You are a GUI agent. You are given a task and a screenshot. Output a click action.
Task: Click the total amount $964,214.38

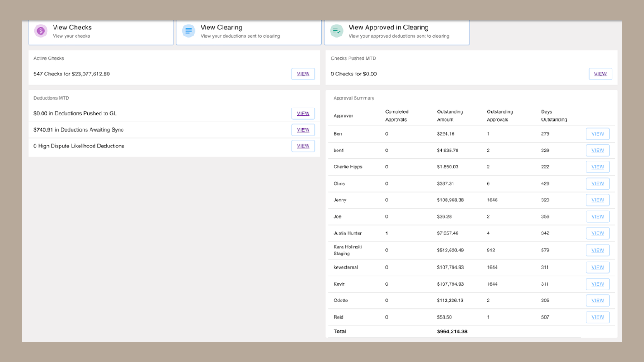coord(452,332)
